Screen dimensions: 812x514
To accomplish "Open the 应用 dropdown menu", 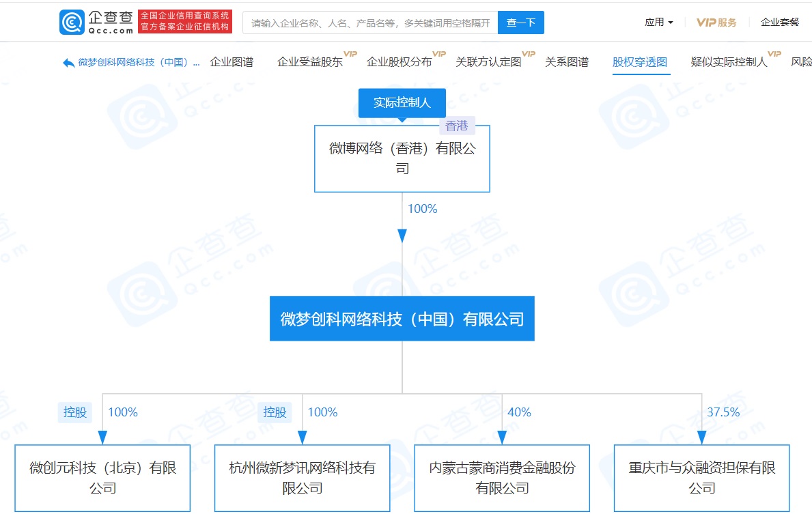I will (658, 23).
